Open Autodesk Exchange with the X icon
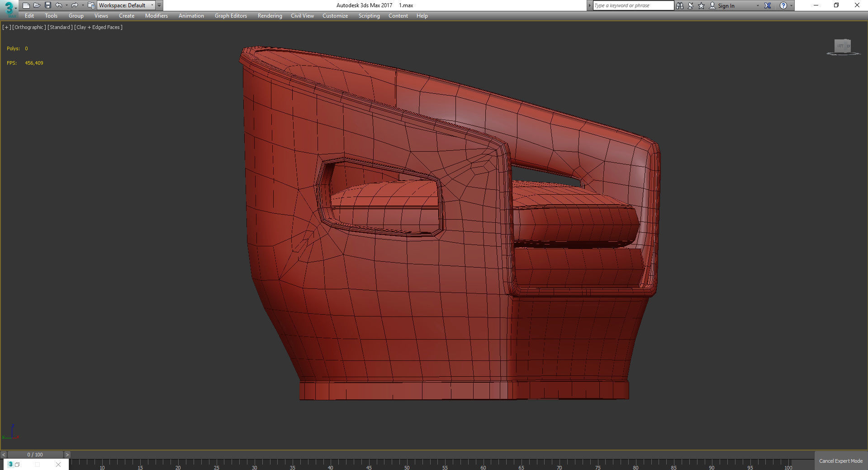868x470 pixels. [x=768, y=5]
